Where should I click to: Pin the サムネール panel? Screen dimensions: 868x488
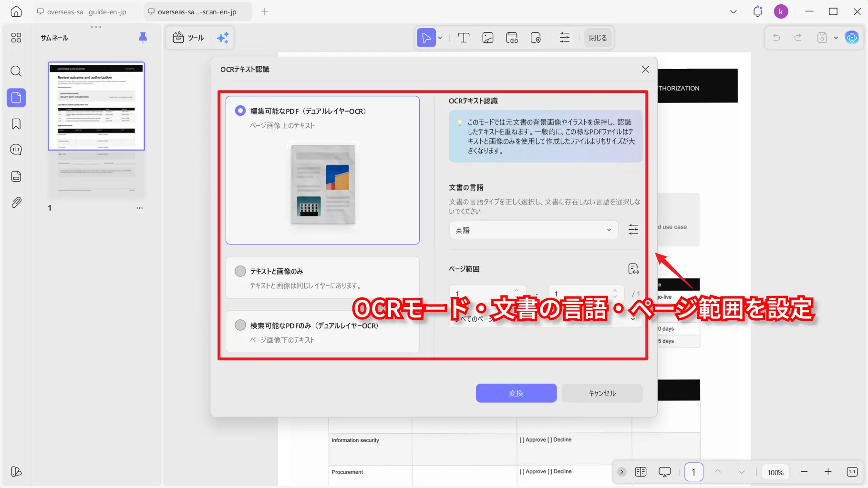pyautogui.click(x=143, y=38)
